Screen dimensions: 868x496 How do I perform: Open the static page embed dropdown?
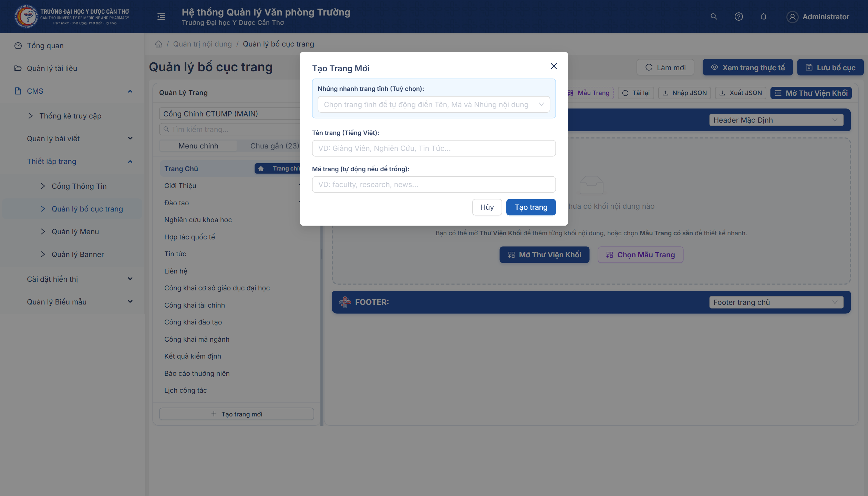(434, 105)
